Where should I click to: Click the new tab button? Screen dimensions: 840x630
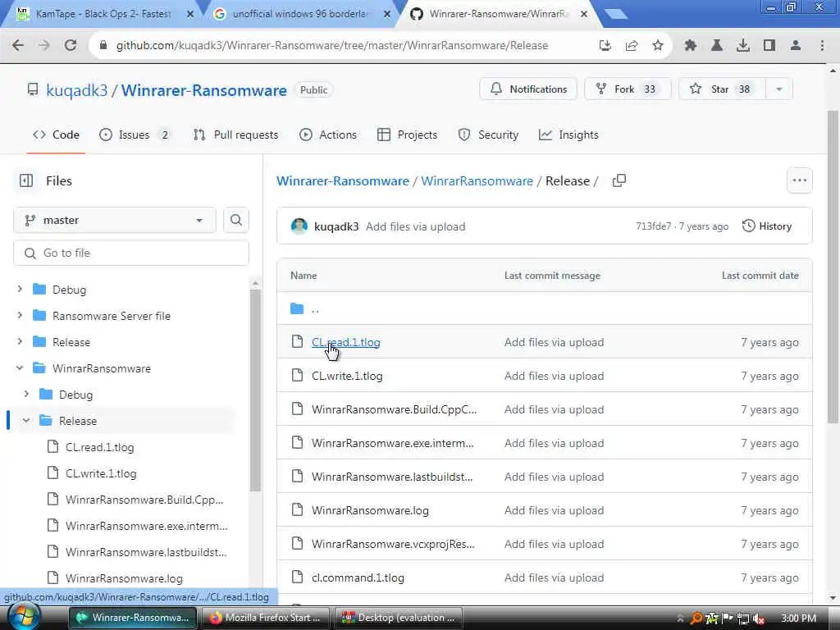click(x=615, y=14)
